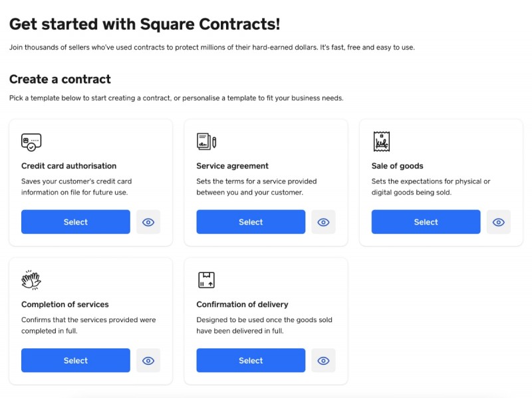Open the Credit card authorisation card
The width and height of the screenshot is (532, 398).
pos(91,166)
